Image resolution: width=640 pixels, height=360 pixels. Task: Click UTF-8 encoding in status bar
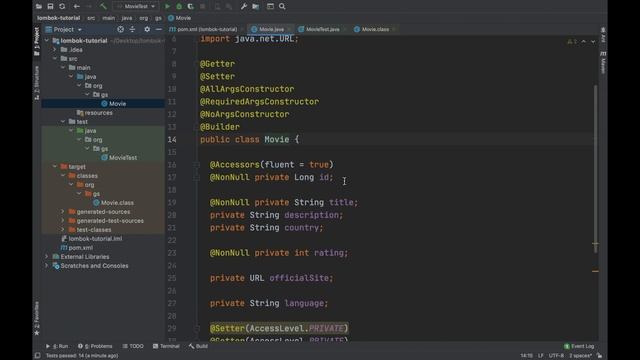[x=556, y=356]
